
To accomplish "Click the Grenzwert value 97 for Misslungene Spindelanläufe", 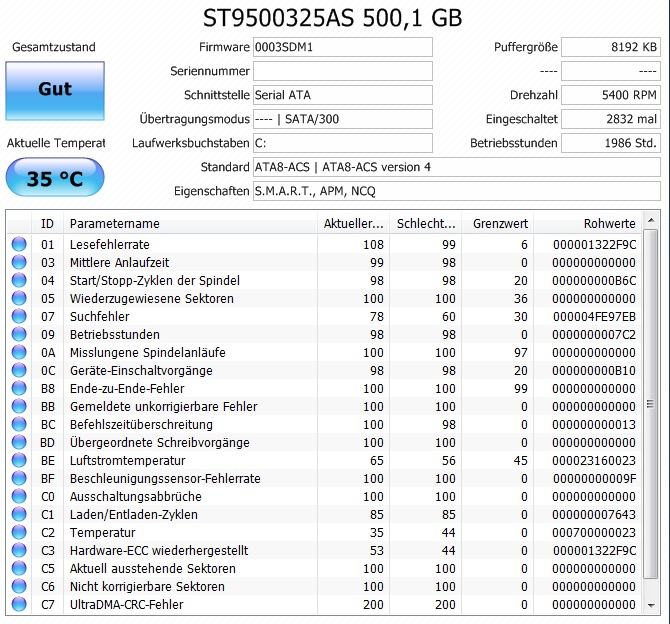I will pos(520,352).
